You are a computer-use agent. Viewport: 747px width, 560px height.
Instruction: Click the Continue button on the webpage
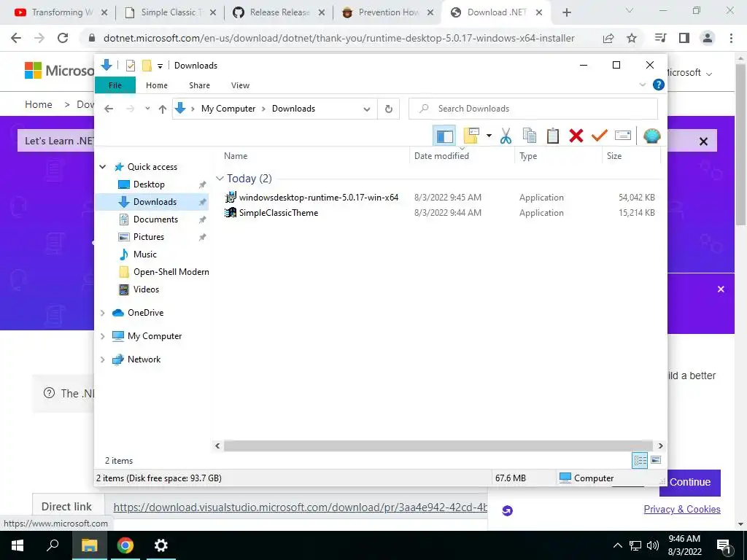click(690, 482)
